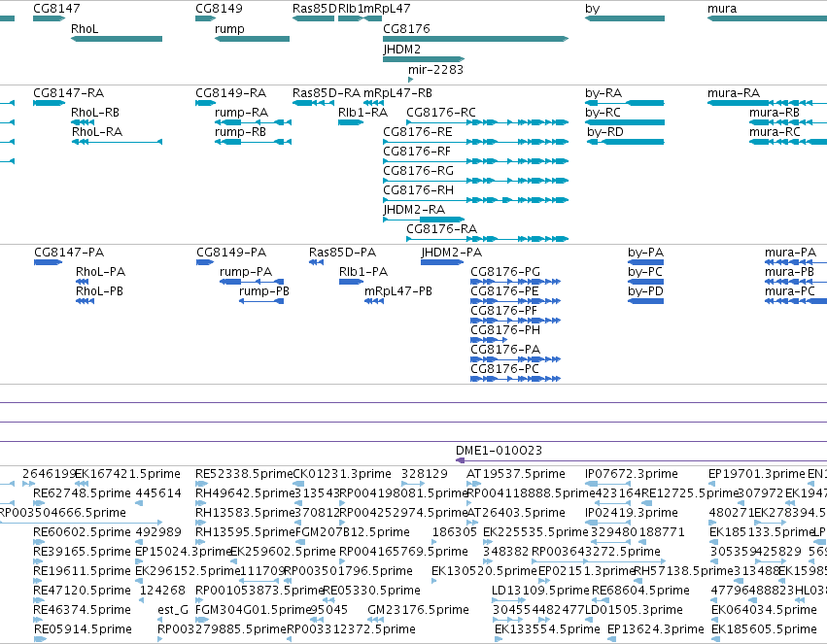Select protein mRpL47-PB label
The height and width of the screenshot is (644, 827).
click(x=398, y=291)
